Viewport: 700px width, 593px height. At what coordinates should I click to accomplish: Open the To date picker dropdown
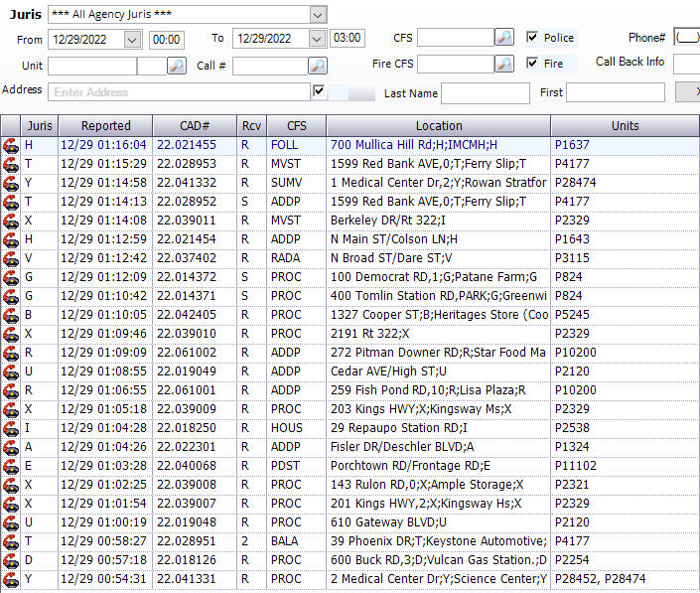(317, 40)
